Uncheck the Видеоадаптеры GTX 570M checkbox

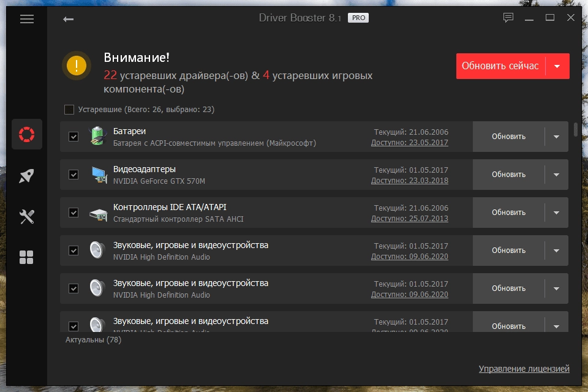pyautogui.click(x=73, y=175)
